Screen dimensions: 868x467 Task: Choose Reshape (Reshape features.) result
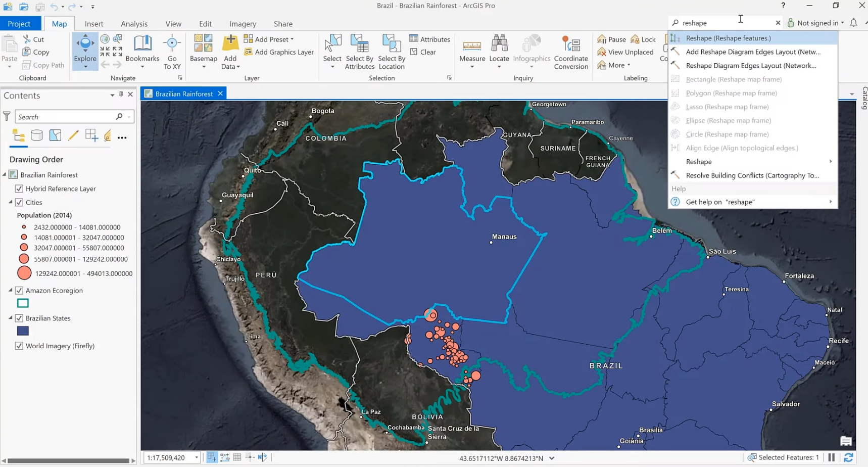(753, 38)
